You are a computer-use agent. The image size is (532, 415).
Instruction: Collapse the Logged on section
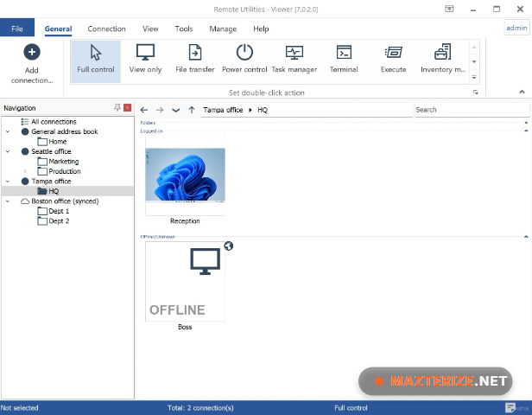point(526,131)
